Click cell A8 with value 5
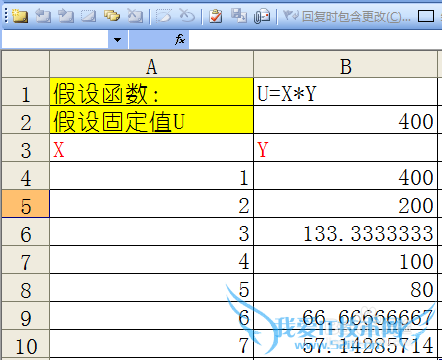The width and height of the screenshot is (442, 360). coord(152,288)
